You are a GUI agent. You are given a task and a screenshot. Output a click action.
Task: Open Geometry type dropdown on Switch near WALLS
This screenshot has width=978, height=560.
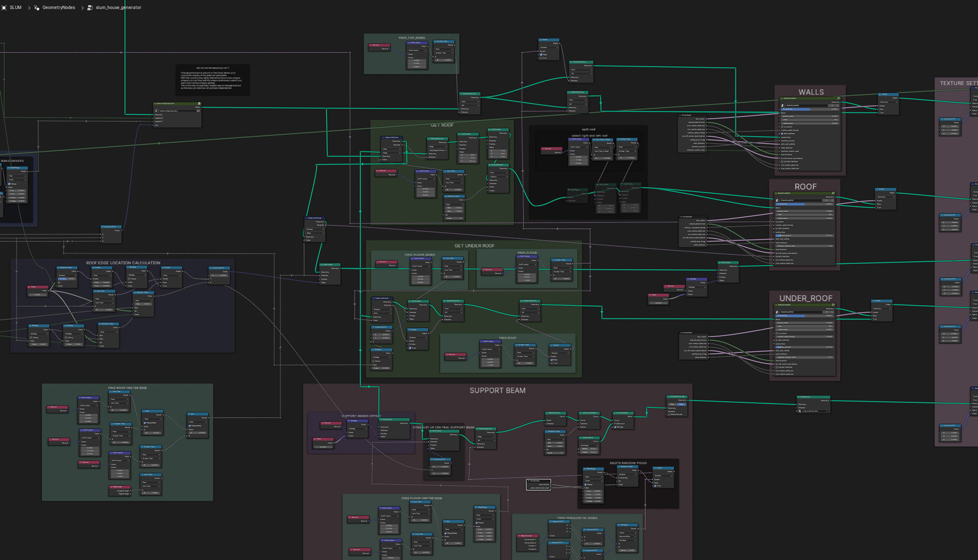(889, 102)
